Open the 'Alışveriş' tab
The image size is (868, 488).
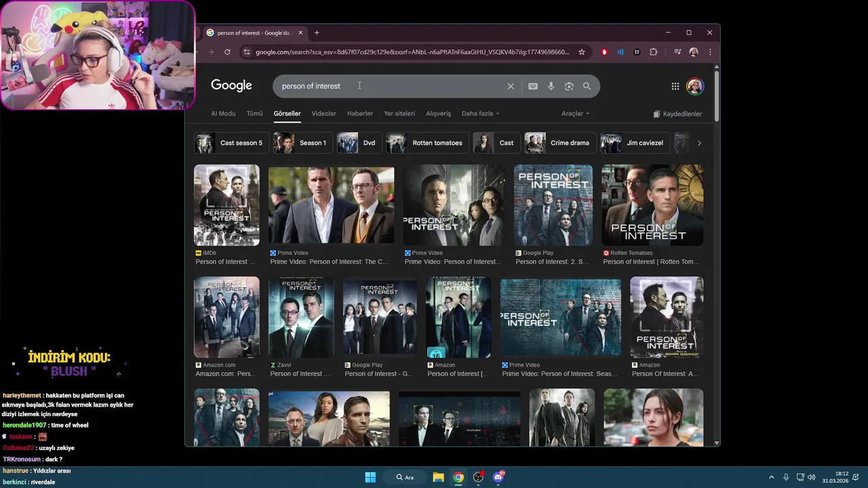pos(438,114)
